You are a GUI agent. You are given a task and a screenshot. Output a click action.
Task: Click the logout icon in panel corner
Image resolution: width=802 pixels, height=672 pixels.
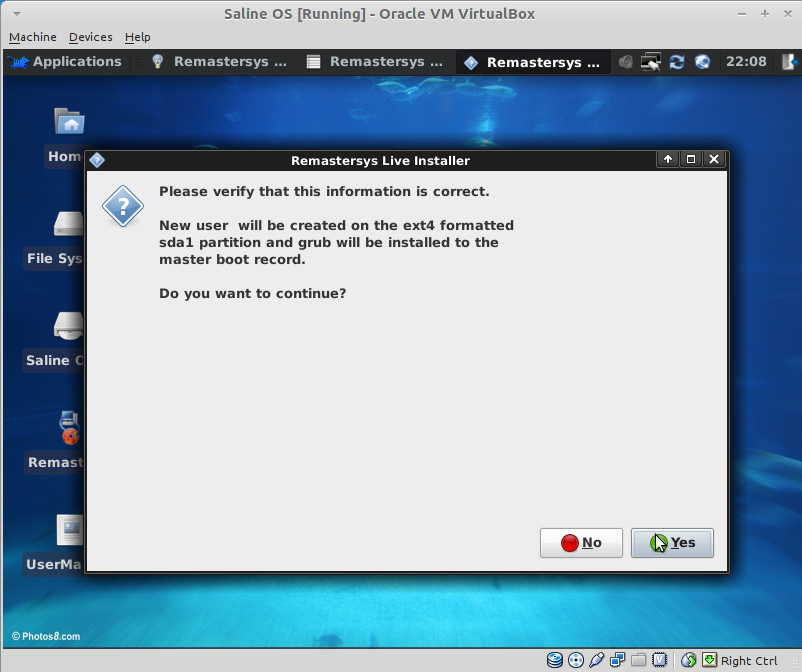tap(789, 62)
